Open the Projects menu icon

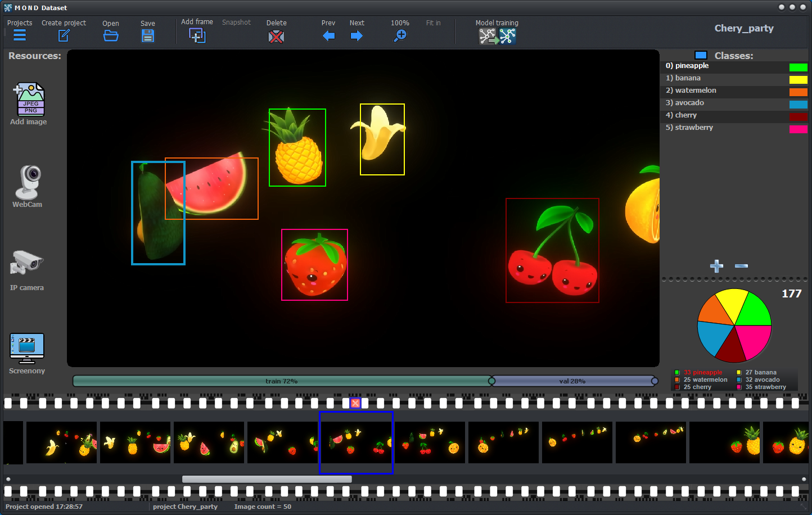[20, 35]
